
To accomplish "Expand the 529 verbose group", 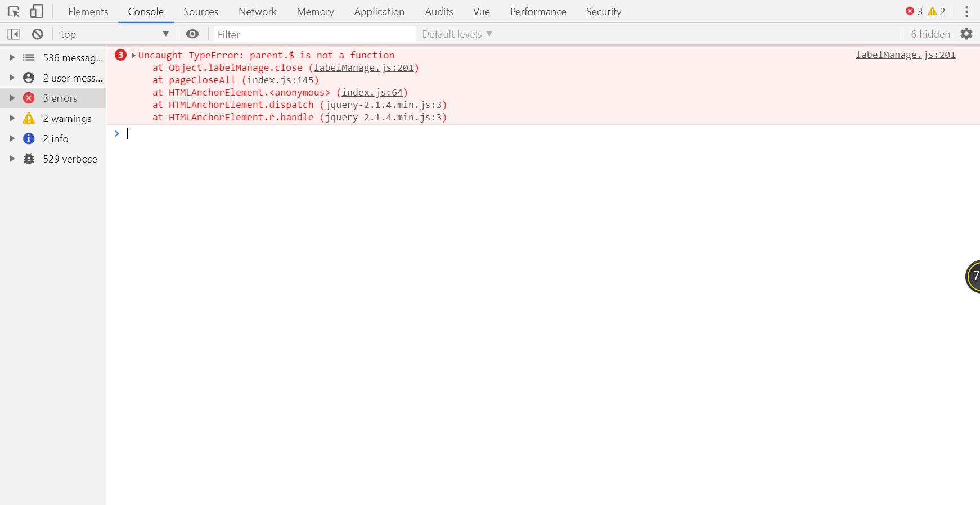I will click(12, 159).
